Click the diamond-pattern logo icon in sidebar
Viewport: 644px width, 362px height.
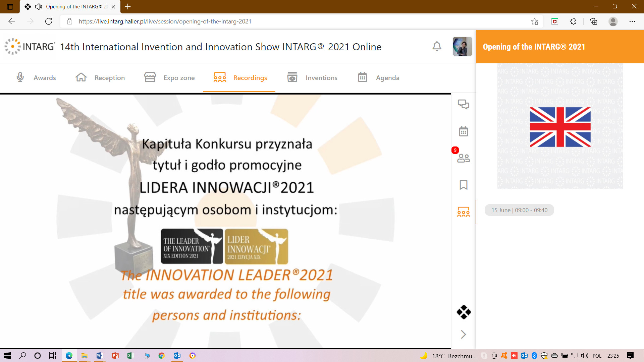464,312
